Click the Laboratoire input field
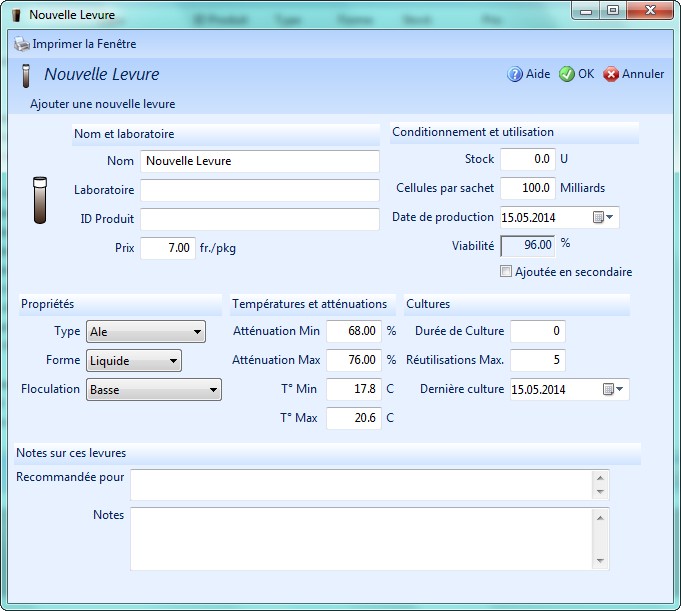 tap(259, 190)
